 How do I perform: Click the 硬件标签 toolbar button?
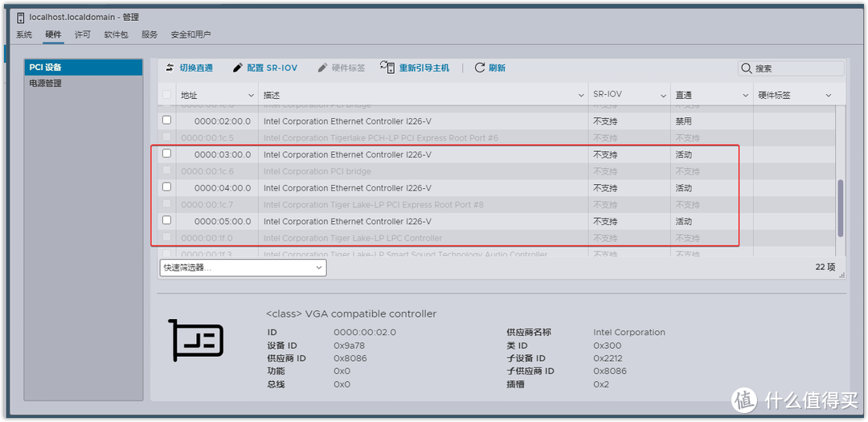[x=342, y=68]
